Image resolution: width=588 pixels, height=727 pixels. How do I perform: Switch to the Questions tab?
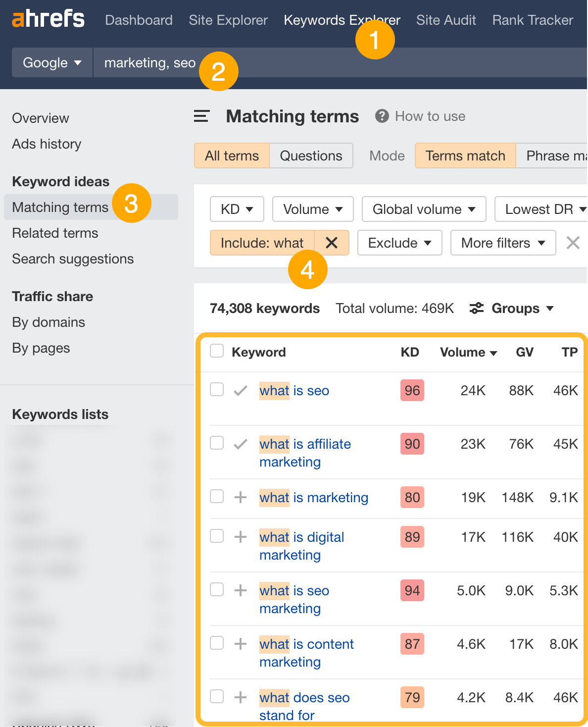pos(311,156)
